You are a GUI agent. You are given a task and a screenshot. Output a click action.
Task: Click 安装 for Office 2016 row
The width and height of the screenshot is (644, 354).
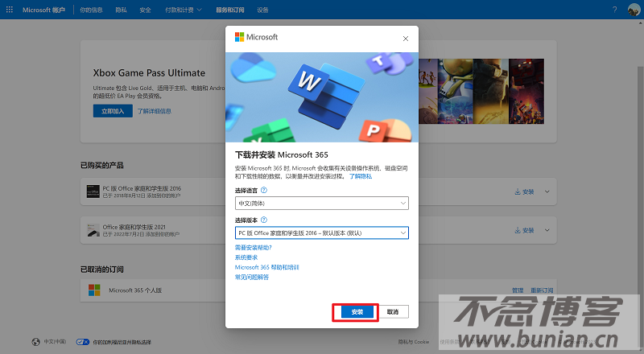point(524,191)
